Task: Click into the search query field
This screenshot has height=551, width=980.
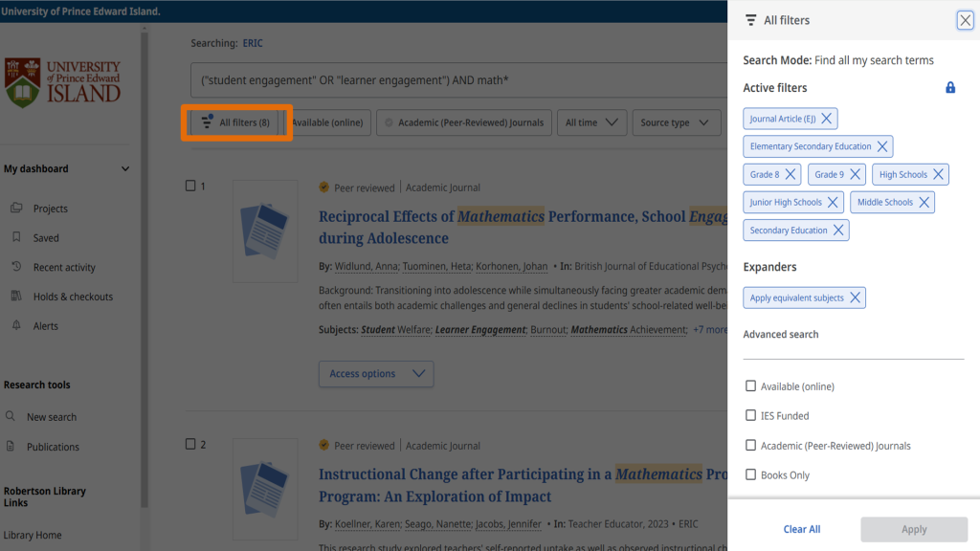Action: [450, 80]
